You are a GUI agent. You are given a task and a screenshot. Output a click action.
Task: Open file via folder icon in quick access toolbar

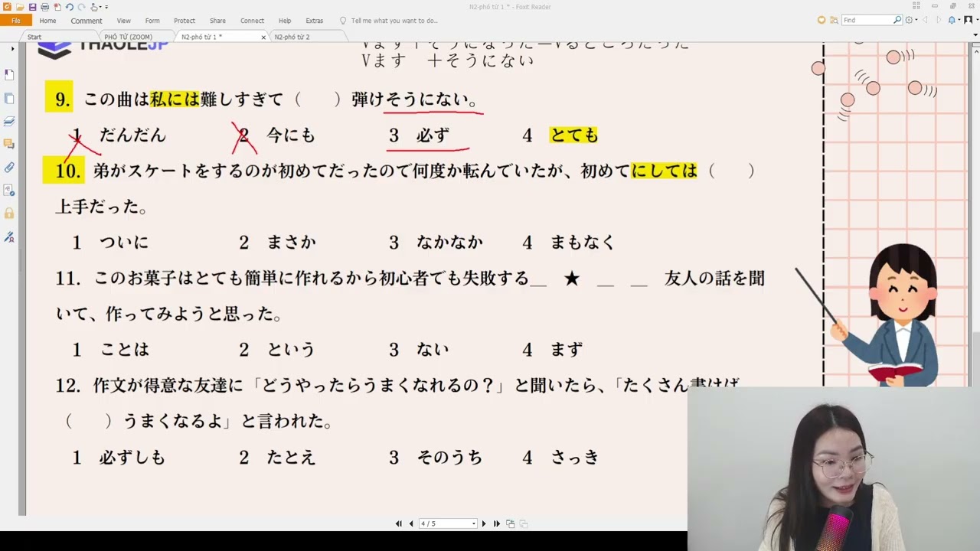[20, 7]
